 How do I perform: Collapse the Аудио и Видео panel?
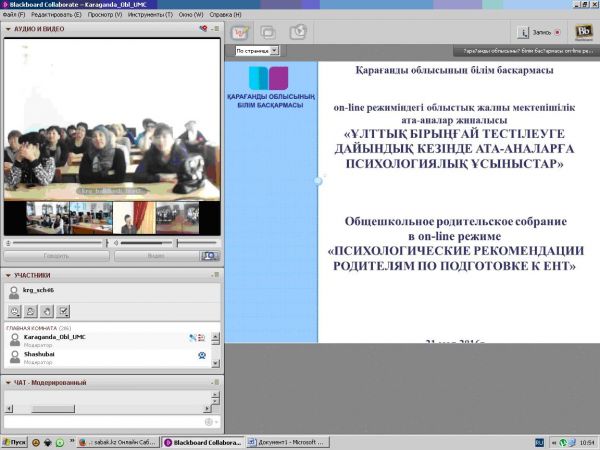point(8,31)
